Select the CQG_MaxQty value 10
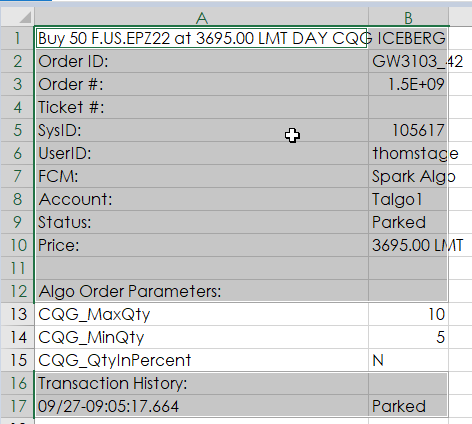The height and width of the screenshot is (424, 472). tap(408, 314)
